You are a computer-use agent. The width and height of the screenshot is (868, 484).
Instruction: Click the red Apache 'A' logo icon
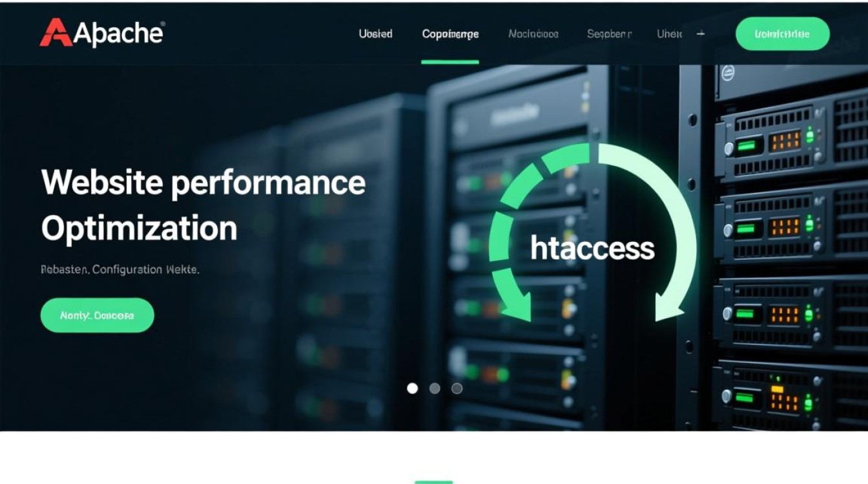tap(56, 33)
